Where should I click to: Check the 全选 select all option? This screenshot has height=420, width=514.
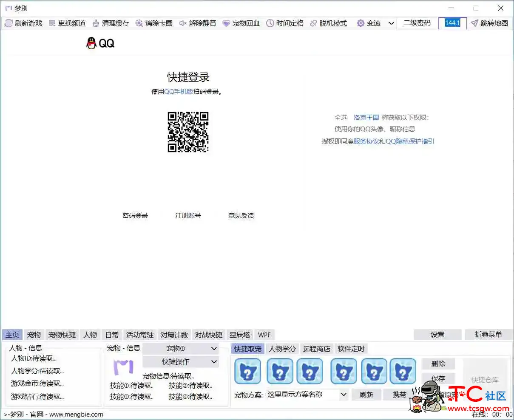pos(342,118)
